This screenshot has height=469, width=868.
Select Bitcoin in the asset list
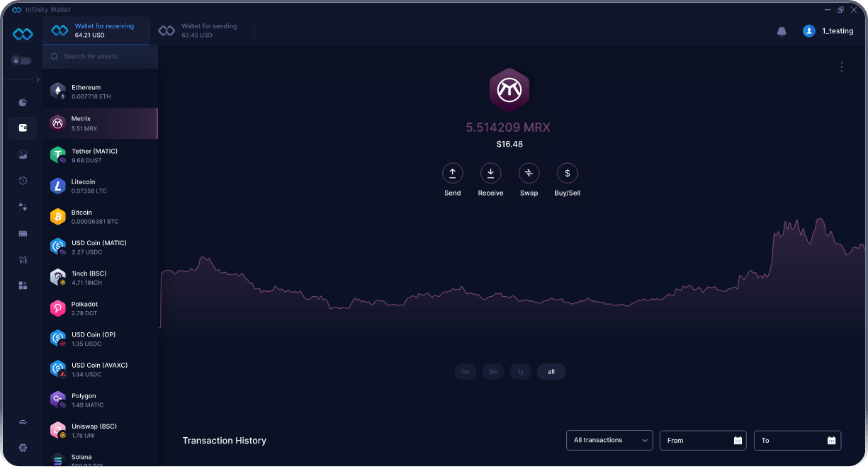pyautogui.click(x=100, y=217)
